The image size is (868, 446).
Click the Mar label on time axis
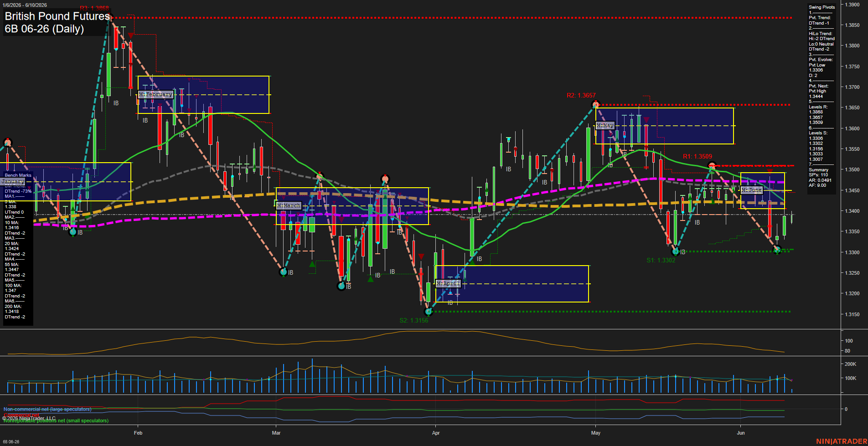(x=276, y=433)
